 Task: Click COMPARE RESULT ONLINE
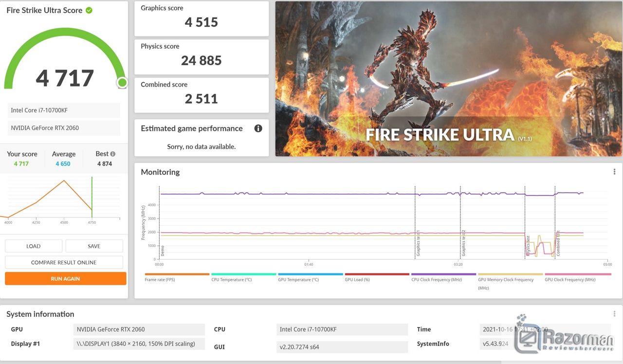[x=64, y=262]
